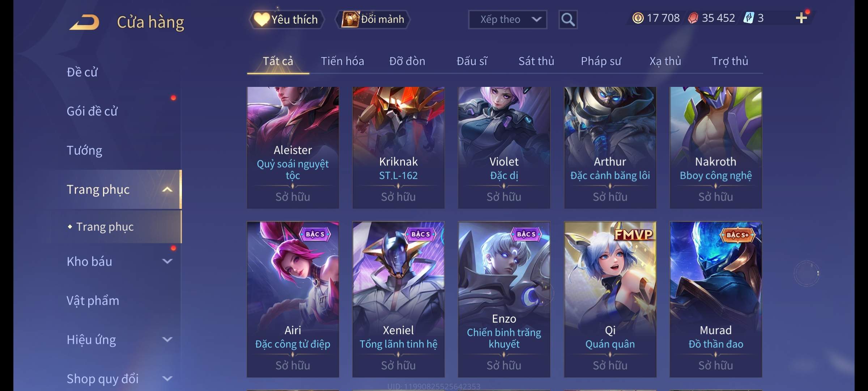Open Đổi mảnh fragment exchange

coord(373,20)
